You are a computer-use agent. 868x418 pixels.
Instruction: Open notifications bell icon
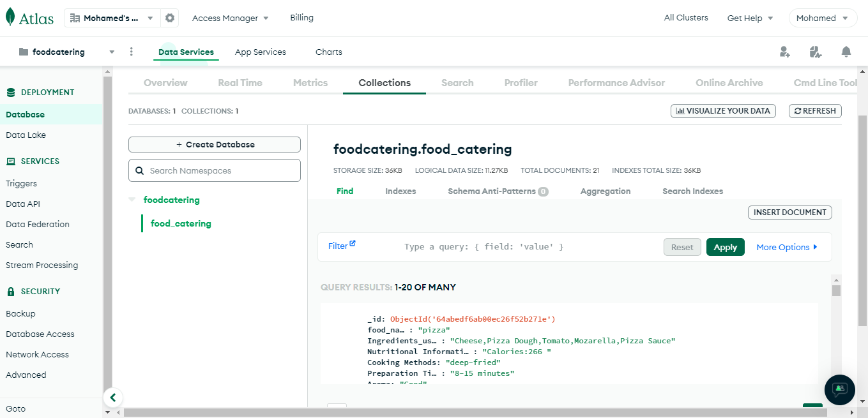[x=846, y=52]
